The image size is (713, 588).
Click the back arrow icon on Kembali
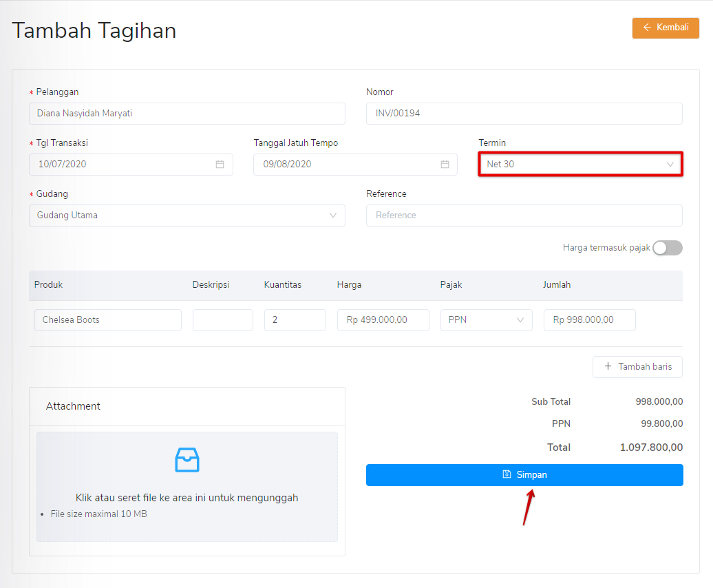coord(647,28)
